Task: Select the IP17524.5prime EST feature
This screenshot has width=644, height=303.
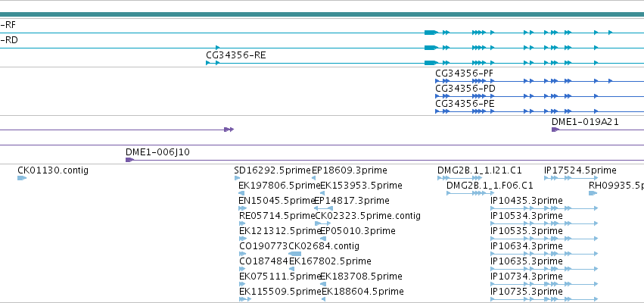Action: (571, 178)
